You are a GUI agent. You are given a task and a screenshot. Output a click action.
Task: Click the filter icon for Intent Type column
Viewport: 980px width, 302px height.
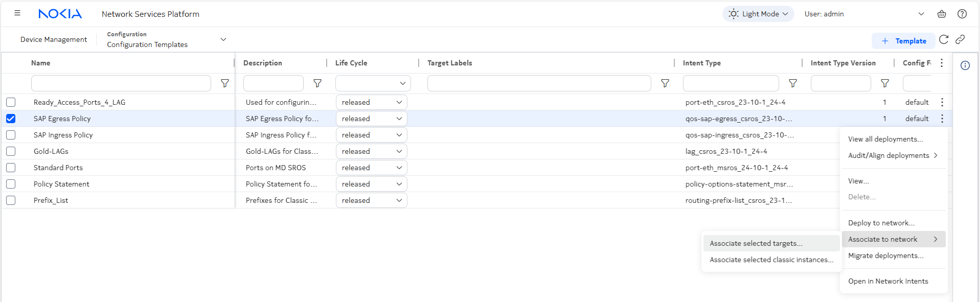pyautogui.click(x=793, y=83)
